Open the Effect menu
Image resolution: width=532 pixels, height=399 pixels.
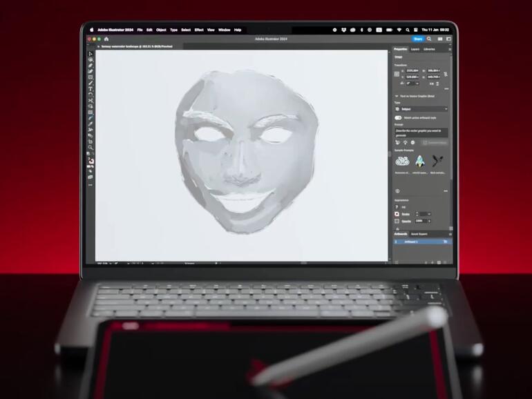(x=199, y=30)
